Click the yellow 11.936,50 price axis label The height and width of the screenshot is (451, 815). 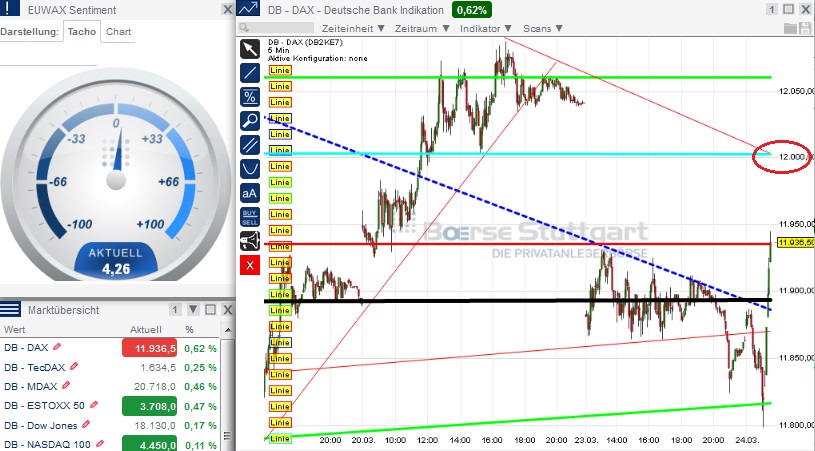pyautogui.click(x=796, y=243)
